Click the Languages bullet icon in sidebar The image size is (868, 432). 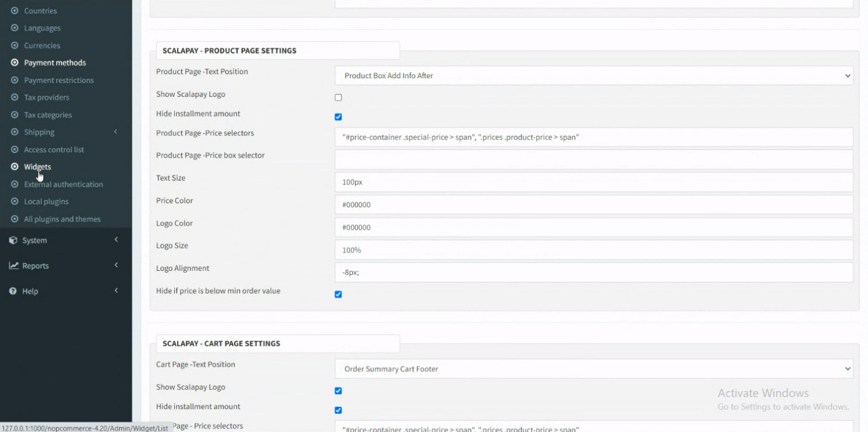15,28
